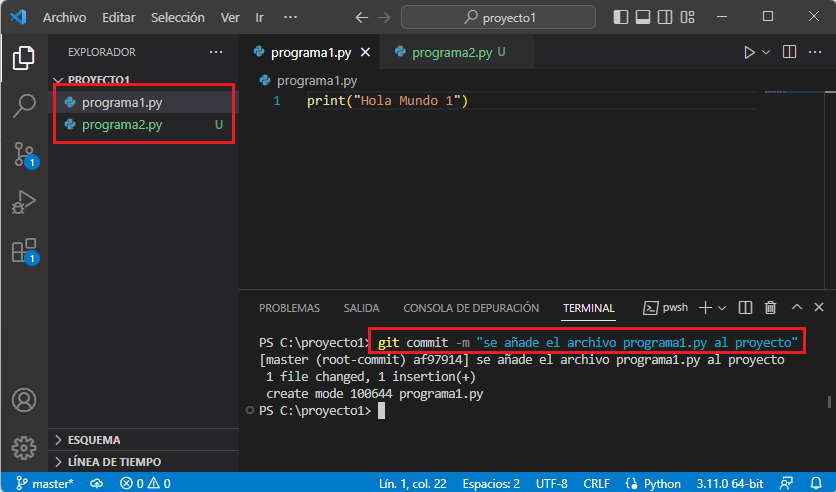Click the VS Code logo icon
Screen dimensions: 836x492
18,17
